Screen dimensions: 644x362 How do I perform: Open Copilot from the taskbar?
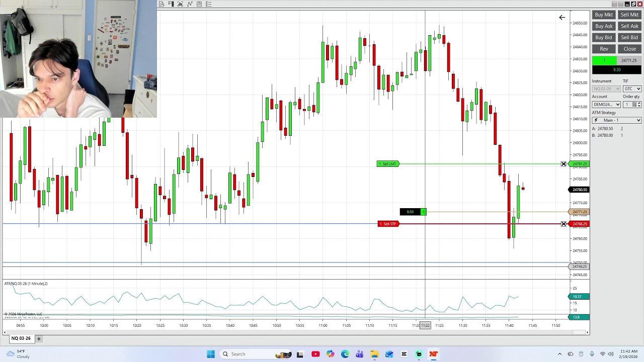coord(330,354)
